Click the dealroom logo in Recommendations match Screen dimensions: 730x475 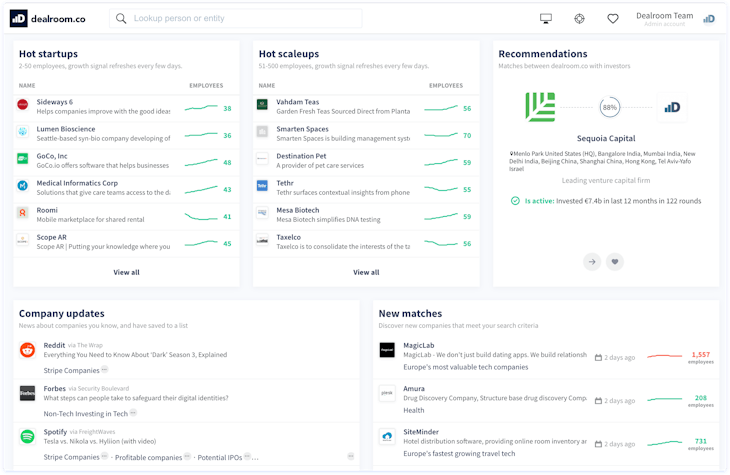point(672,108)
